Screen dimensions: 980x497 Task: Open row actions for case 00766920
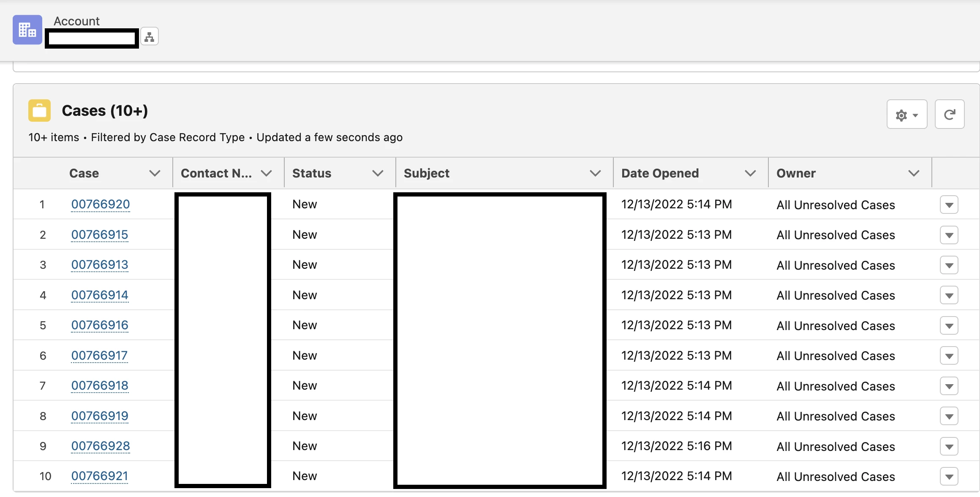click(x=949, y=205)
